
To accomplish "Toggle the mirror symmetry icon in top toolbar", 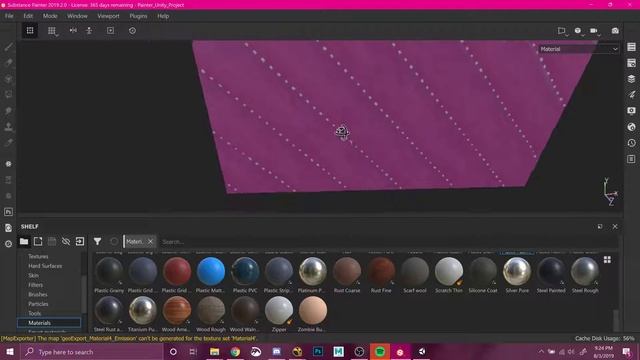I will pos(73,31).
